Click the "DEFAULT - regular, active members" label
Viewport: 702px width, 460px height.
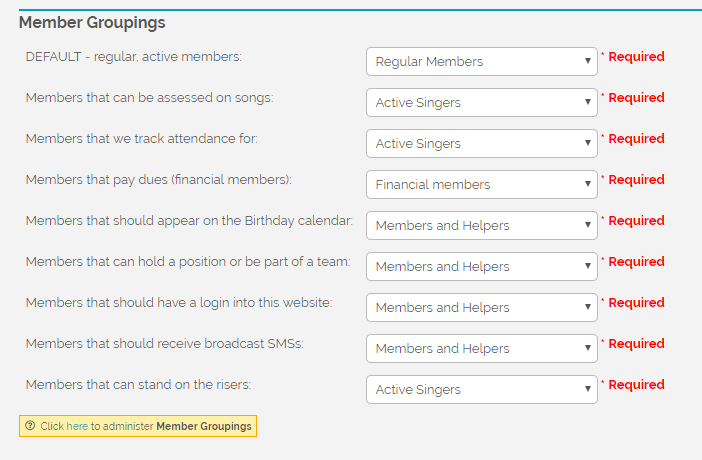pyautogui.click(x=134, y=57)
